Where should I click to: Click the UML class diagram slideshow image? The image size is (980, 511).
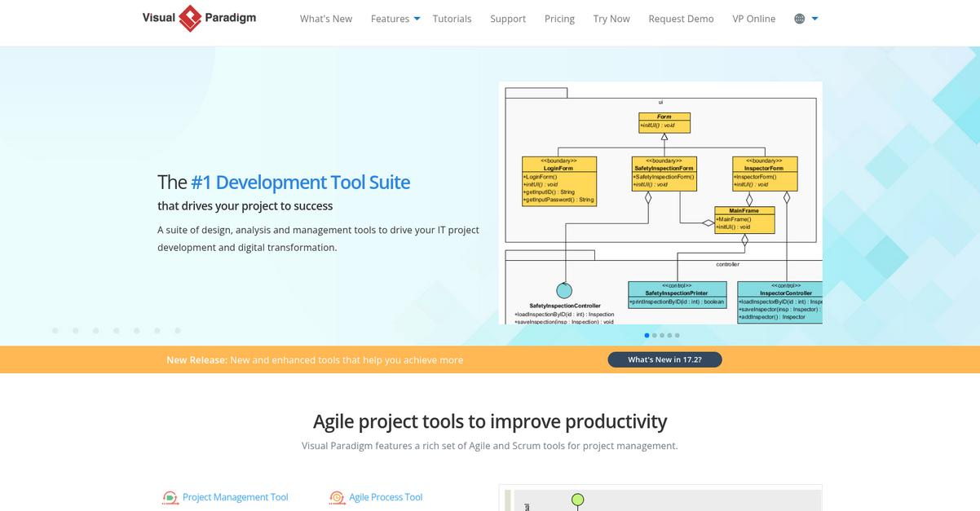(660, 203)
